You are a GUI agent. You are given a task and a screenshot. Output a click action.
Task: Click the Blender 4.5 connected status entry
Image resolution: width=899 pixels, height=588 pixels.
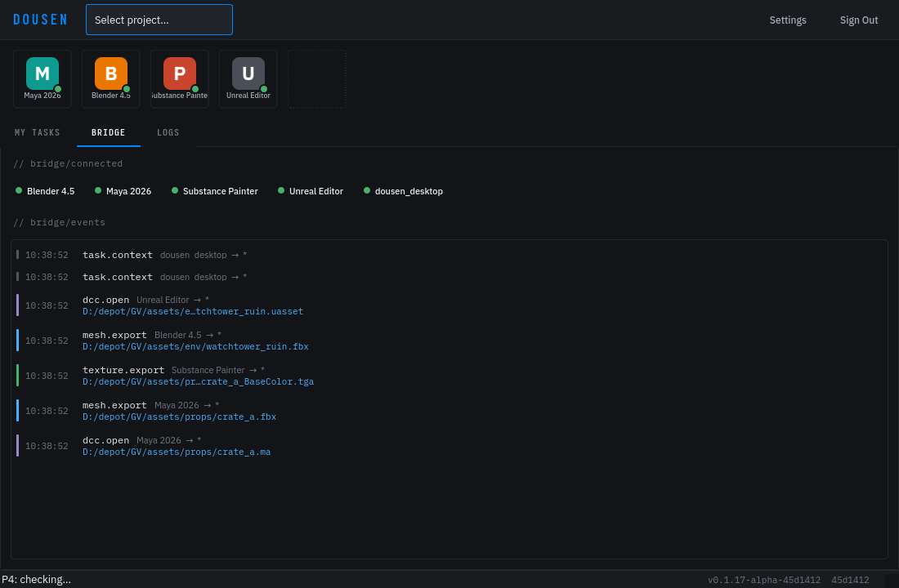pyautogui.click(x=45, y=191)
